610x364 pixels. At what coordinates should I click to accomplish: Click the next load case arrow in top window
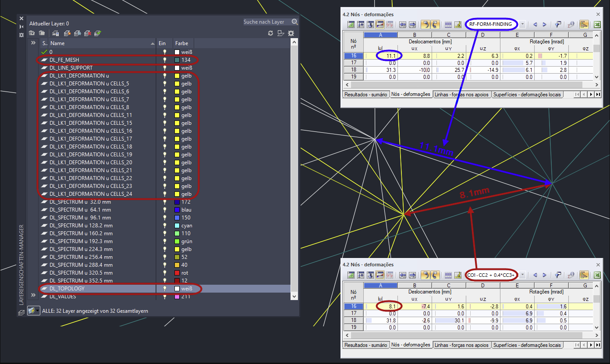point(544,25)
